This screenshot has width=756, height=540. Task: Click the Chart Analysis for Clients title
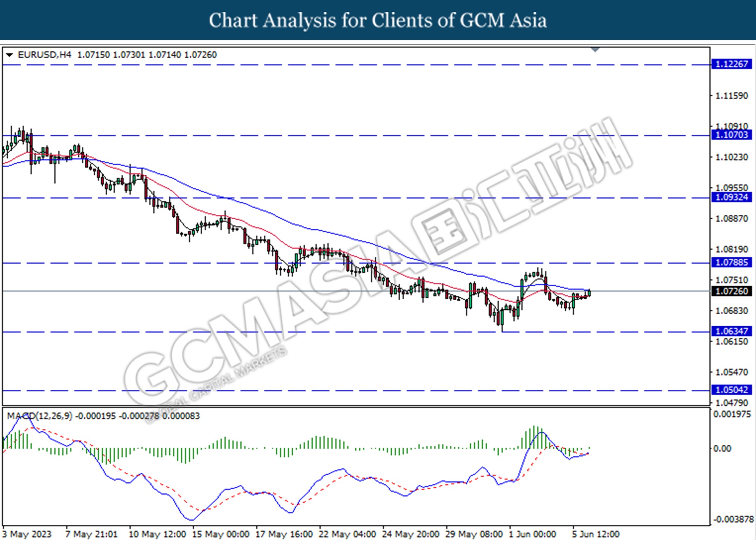(378, 20)
